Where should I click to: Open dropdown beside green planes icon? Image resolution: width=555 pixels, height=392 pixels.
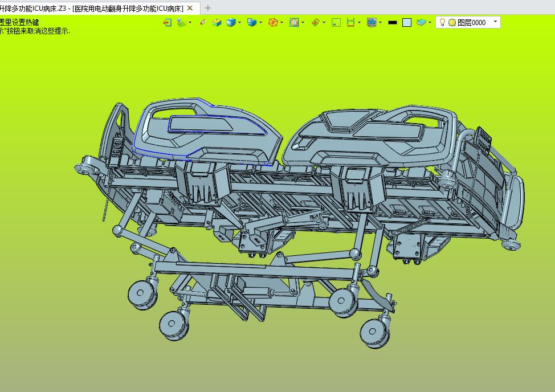click(x=190, y=23)
